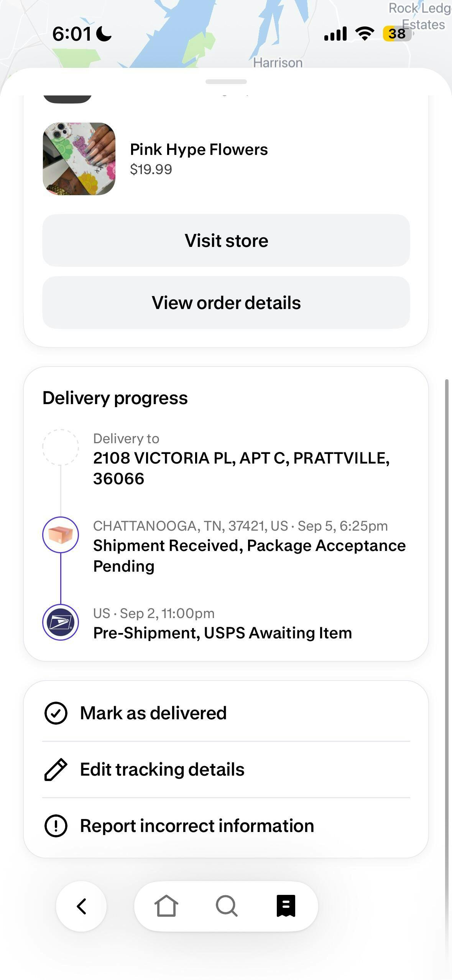Tap the package box status icon
The width and height of the screenshot is (452, 980).
click(61, 534)
